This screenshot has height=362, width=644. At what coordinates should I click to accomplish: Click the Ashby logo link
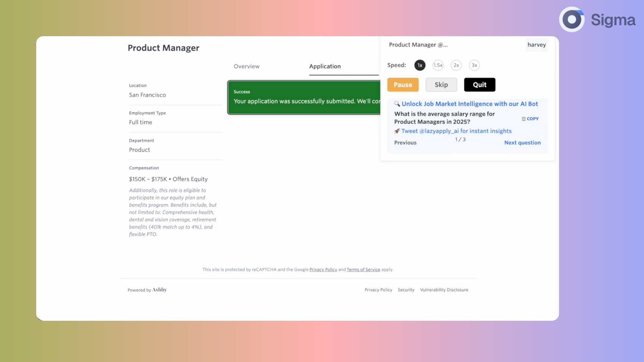coord(159,290)
